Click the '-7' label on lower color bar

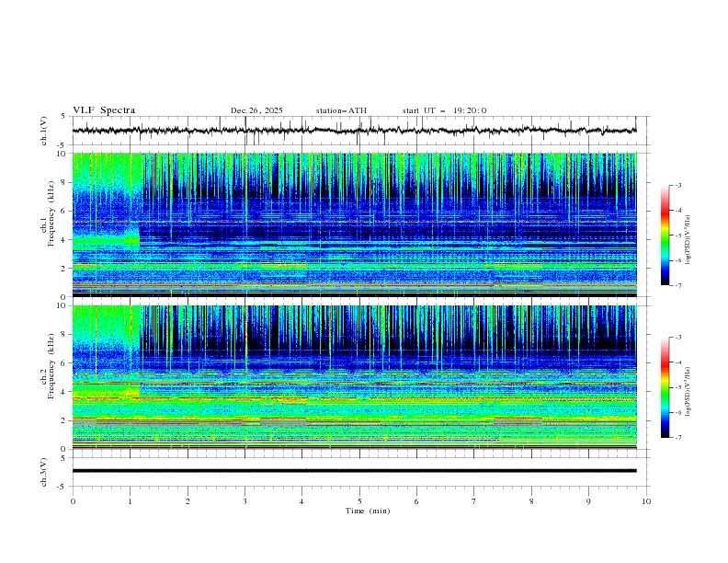[x=677, y=438]
